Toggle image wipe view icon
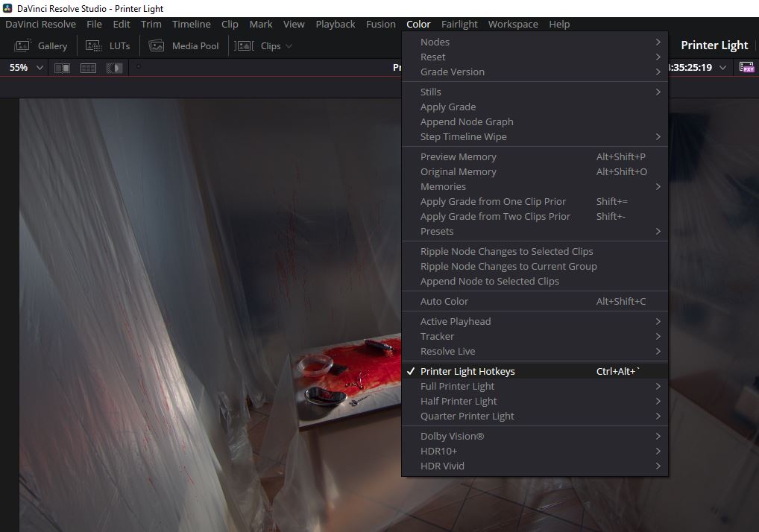Viewport: 759px width, 532px height. pos(62,69)
